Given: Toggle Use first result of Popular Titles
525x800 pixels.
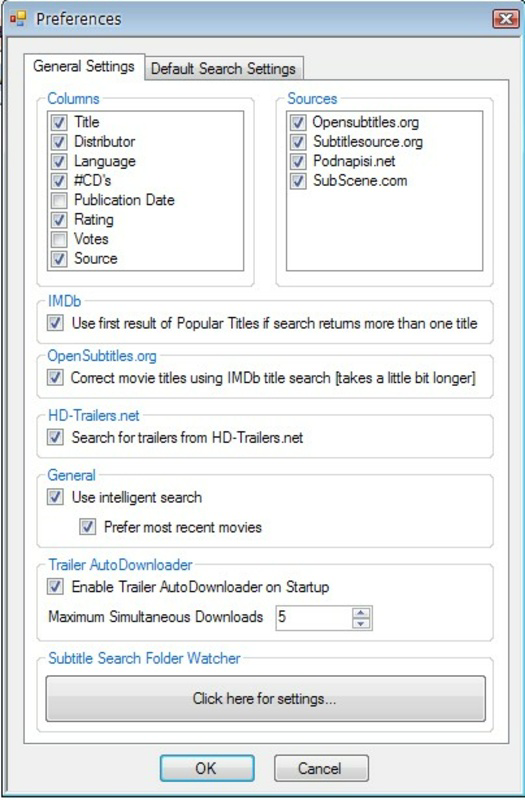Looking at the screenshot, I should point(55,323).
